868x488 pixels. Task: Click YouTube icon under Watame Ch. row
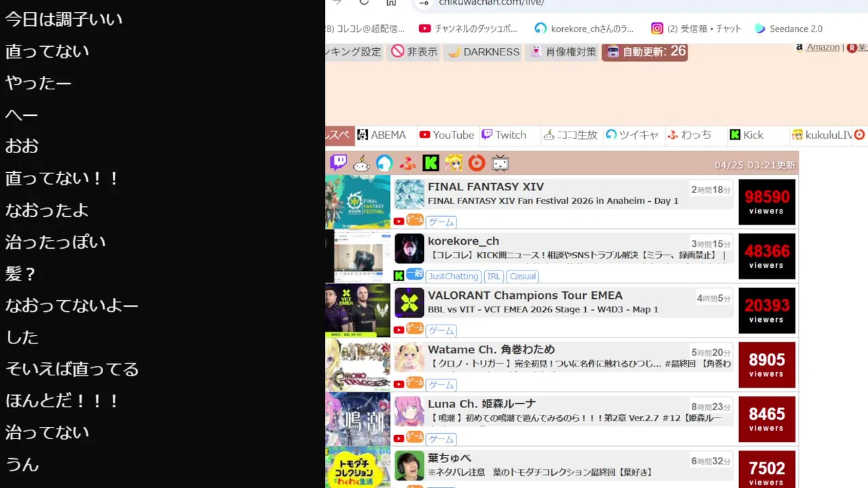click(x=399, y=384)
